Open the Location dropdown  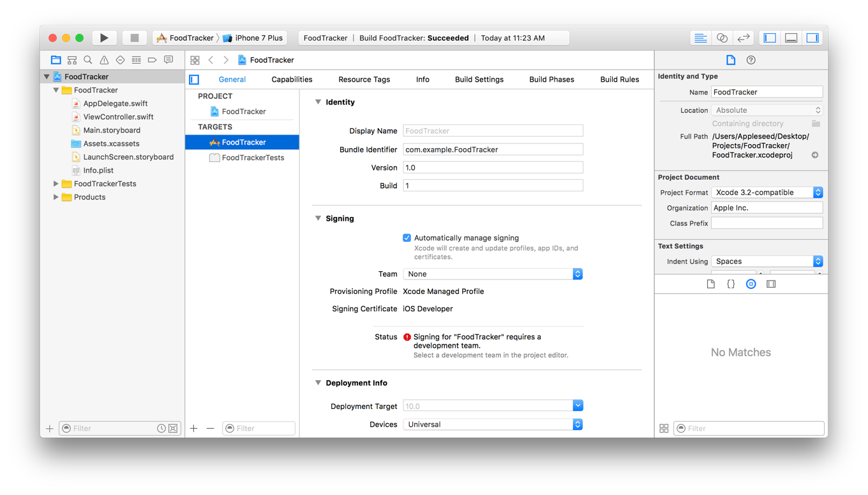click(767, 110)
